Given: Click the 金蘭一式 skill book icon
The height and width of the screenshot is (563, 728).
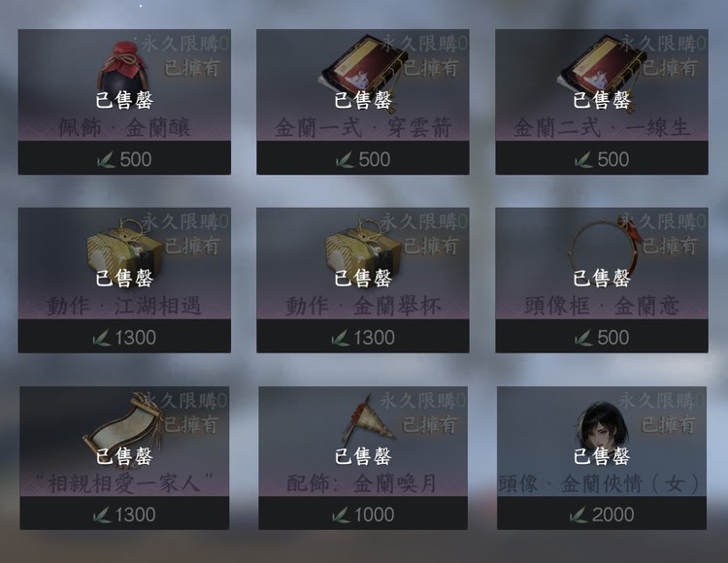Looking at the screenshot, I should (x=363, y=70).
